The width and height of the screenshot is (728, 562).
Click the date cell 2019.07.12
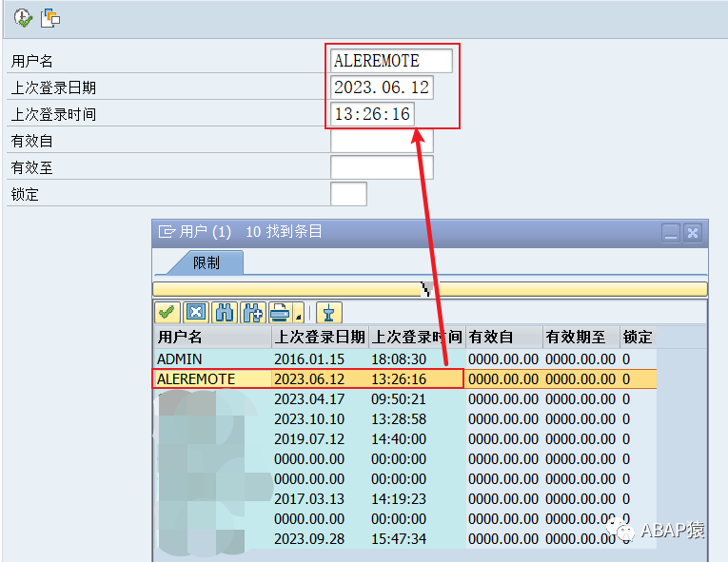tap(309, 439)
